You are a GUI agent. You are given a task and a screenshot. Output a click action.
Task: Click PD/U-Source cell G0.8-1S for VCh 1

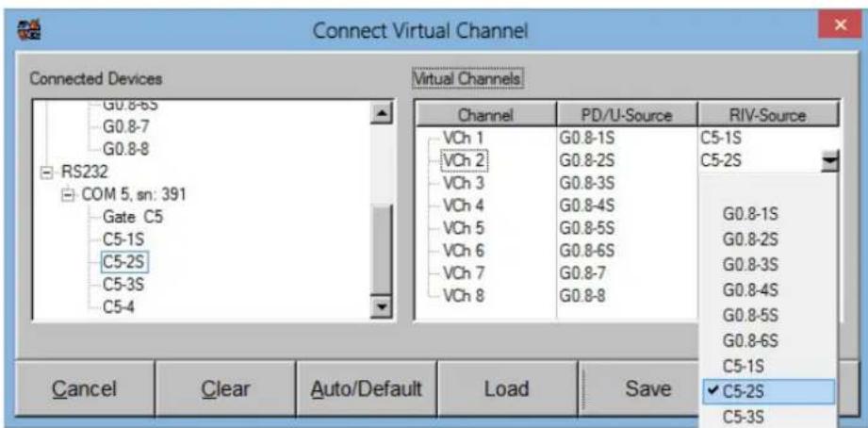(x=587, y=138)
